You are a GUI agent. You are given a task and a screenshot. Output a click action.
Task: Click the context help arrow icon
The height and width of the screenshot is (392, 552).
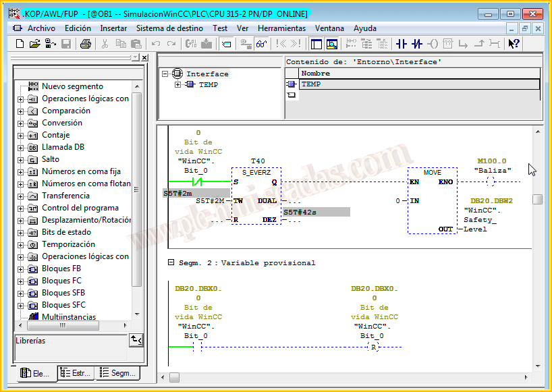tap(514, 44)
